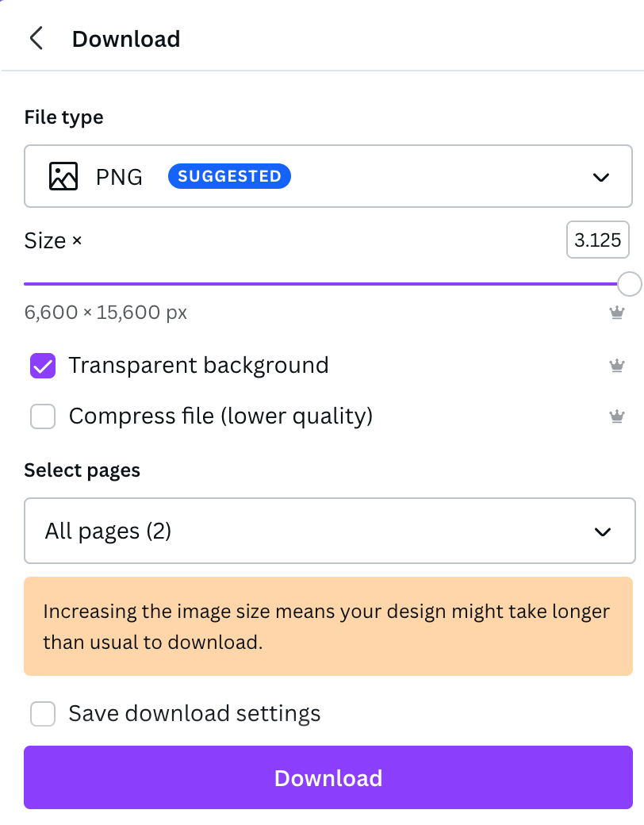Image resolution: width=644 pixels, height=825 pixels.
Task: Click the size slider handle
Action: 629,284
